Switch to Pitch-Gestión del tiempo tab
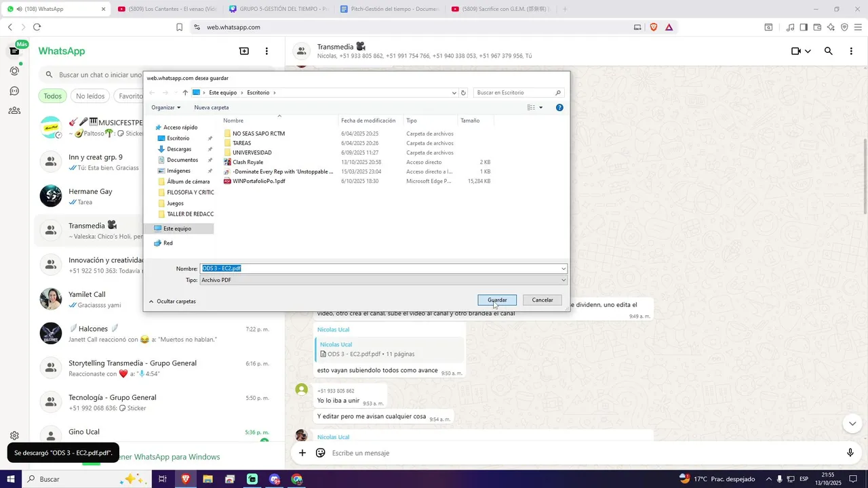Screen dimensions: 868x488 coord(390,9)
